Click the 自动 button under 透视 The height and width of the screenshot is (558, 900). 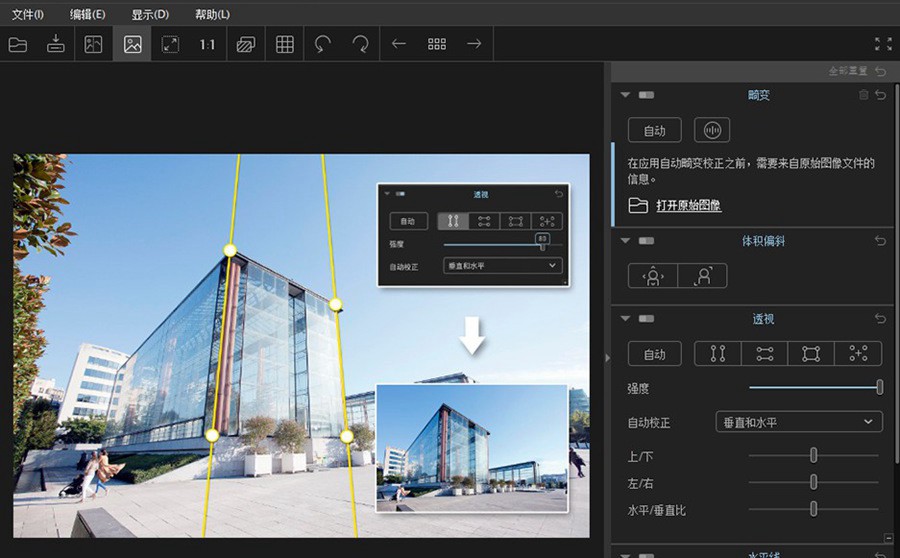point(654,354)
